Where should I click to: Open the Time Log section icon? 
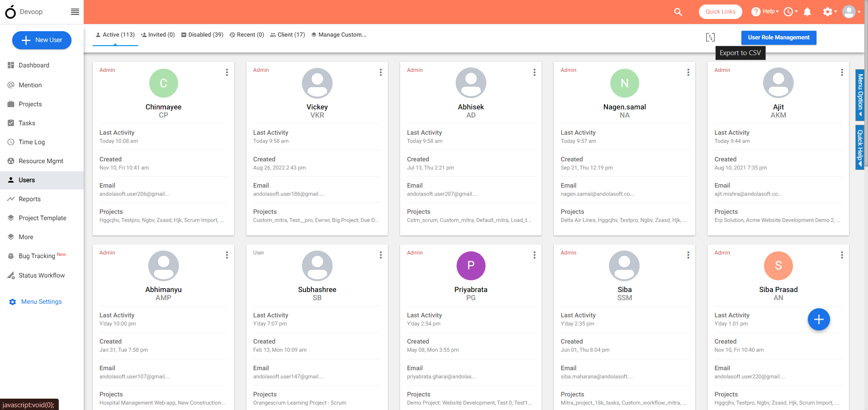11,142
